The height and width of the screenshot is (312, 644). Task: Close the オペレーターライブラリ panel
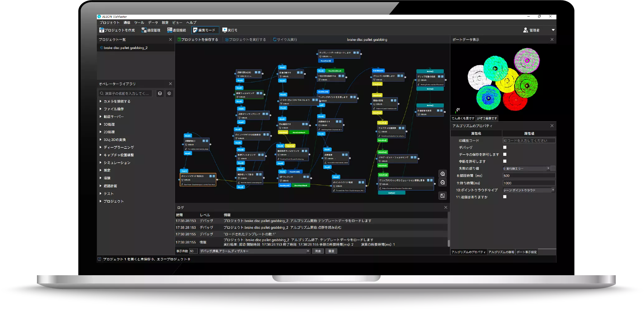pyautogui.click(x=170, y=84)
